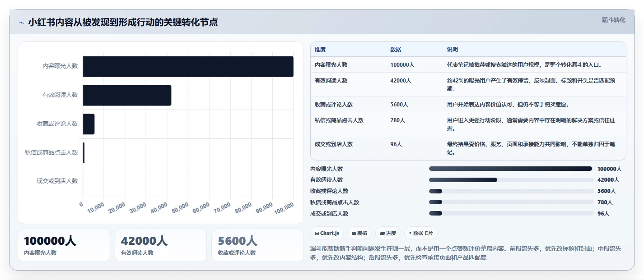Click the 收藏或评论人数 chart axis label

pos(57,124)
